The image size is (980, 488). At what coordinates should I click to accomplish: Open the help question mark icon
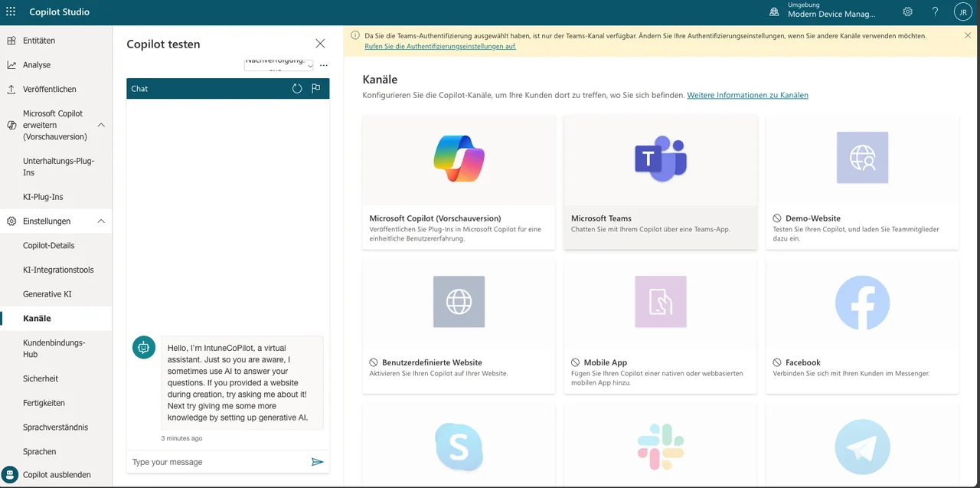(x=935, y=11)
